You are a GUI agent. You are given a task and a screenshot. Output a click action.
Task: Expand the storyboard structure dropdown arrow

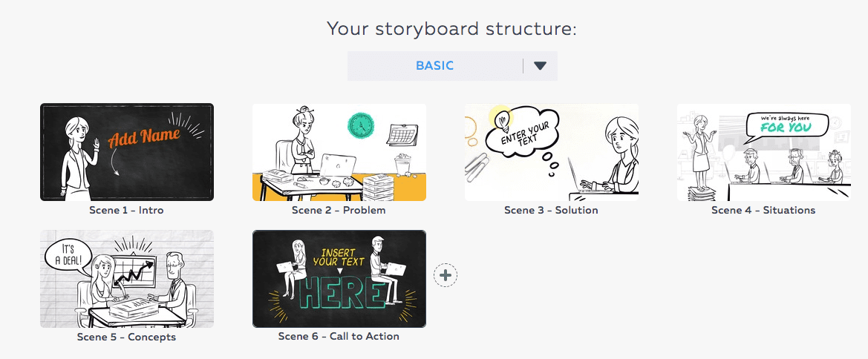click(x=540, y=65)
